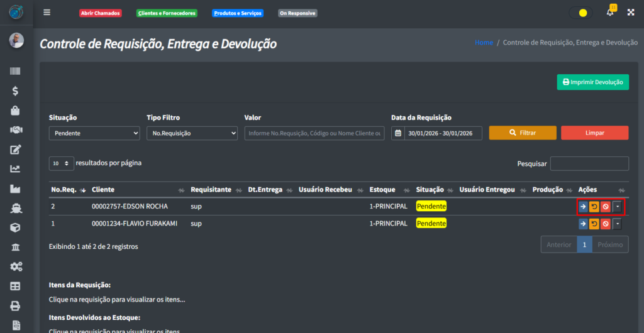644x333 pixels.
Task: Click the orange return icon for requisition 1
Action: pyautogui.click(x=594, y=224)
